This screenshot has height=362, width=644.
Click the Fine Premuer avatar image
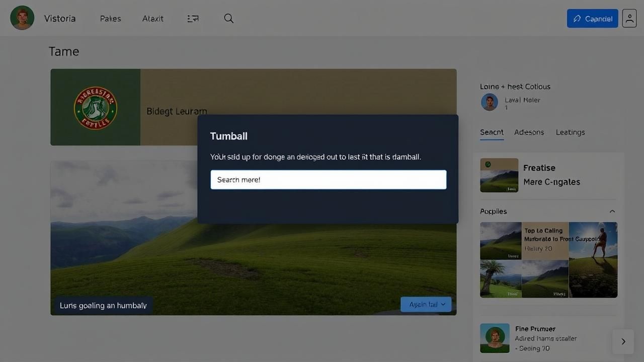coord(495,338)
